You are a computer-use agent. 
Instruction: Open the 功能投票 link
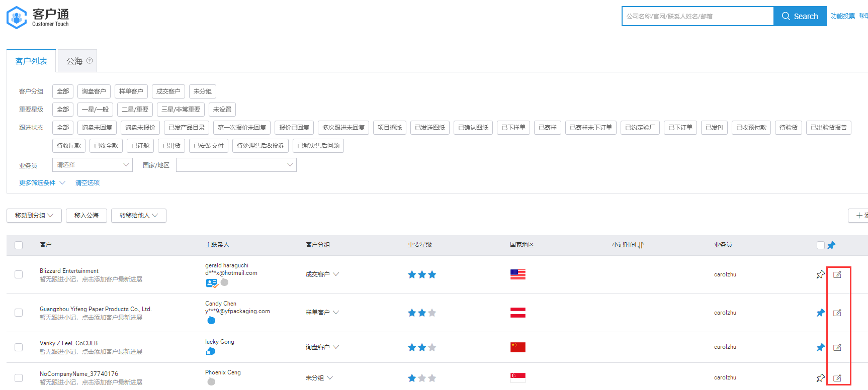(x=843, y=16)
